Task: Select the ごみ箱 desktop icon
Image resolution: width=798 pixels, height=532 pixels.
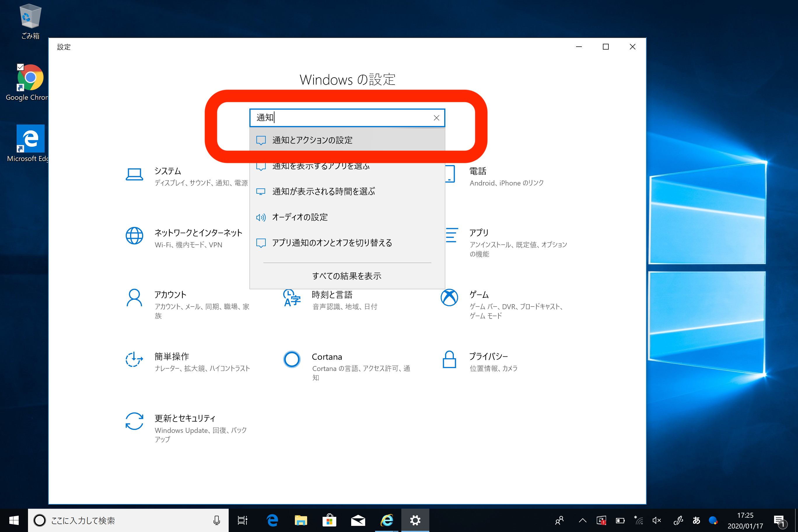Action: pos(30,21)
